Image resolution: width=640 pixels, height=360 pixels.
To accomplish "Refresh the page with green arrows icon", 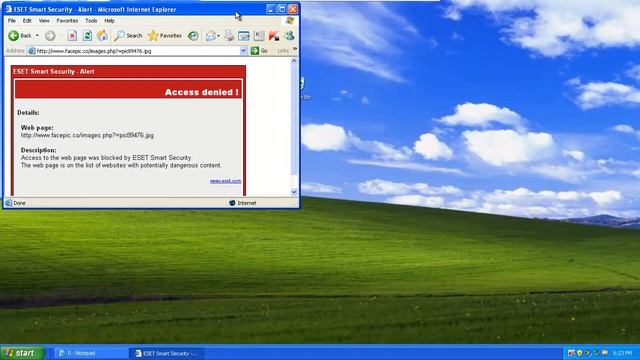I will (87, 36).
